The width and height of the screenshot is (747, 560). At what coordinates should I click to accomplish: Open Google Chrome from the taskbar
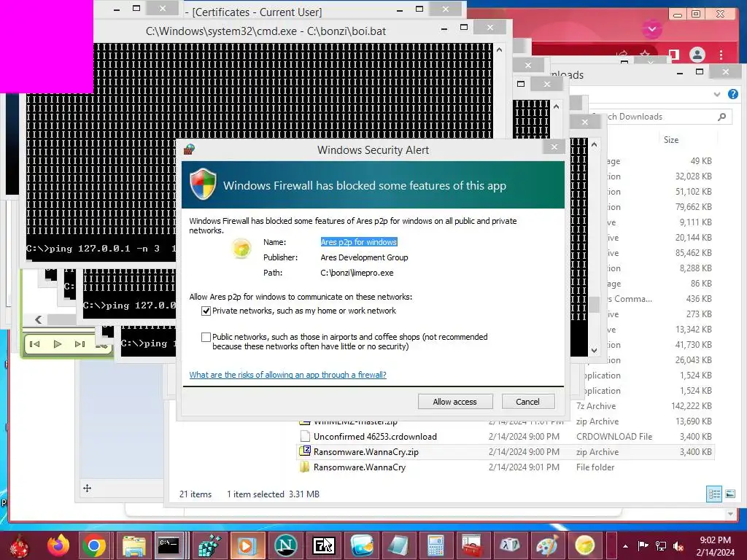(x=94, y=545)
